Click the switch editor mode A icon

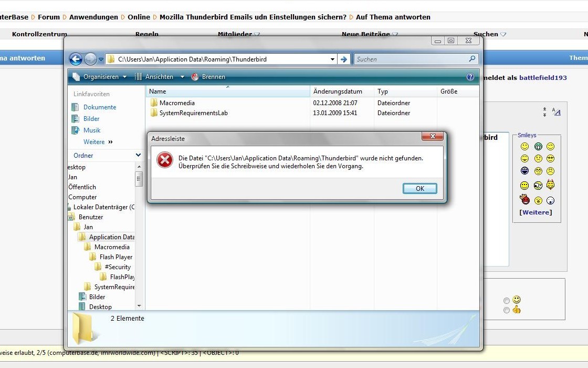point(556,111)
